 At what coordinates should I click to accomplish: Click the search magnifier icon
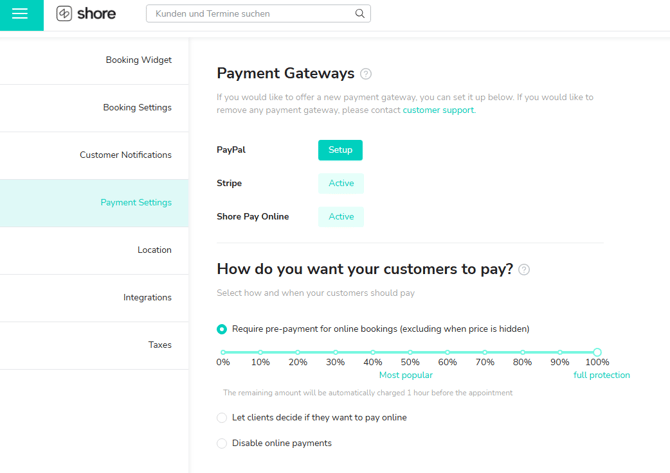[x=360, y=14]
